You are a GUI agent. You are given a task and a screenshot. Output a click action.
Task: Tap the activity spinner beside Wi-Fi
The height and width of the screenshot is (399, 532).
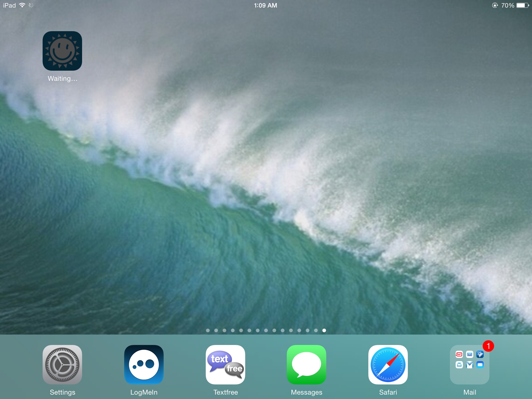[31, 5]
